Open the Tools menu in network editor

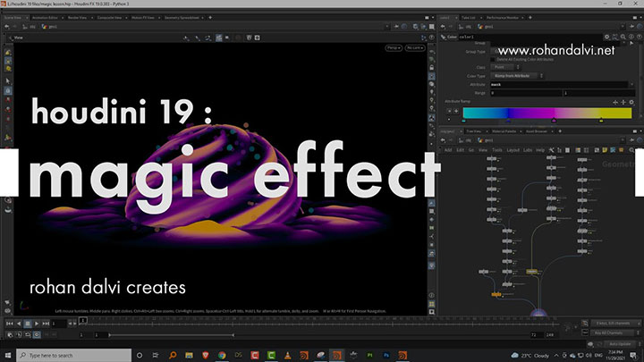tap(497, 150)
